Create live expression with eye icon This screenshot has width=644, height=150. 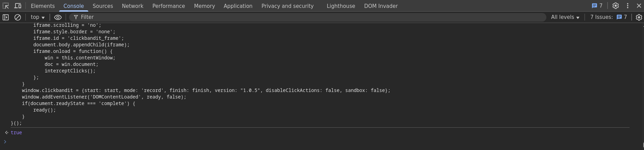[x=58, y=17]
